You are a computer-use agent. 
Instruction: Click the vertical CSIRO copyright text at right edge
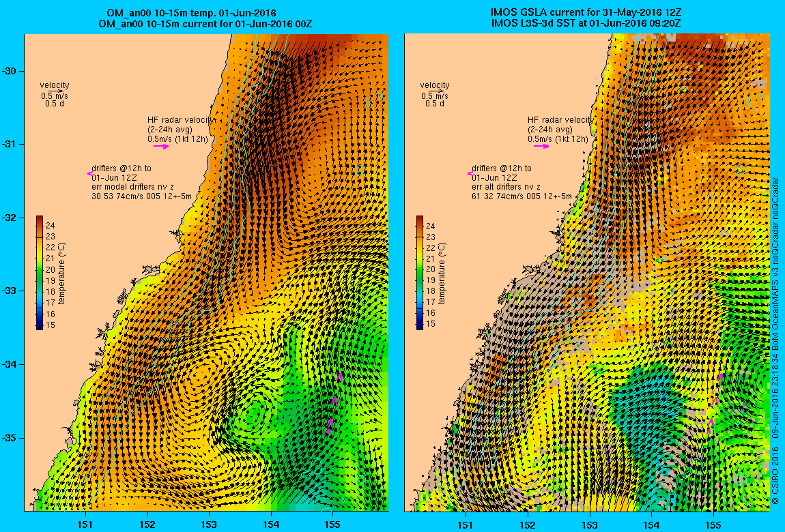coord(775,340)
